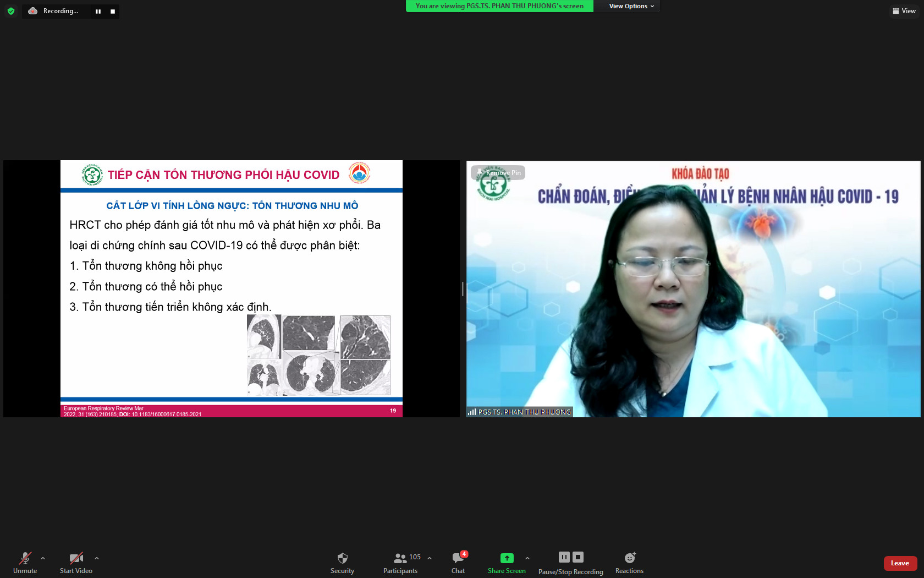Viewport: 924px width, 578px height.
Task: Open the Participants panel
Action: pos(401,562)
